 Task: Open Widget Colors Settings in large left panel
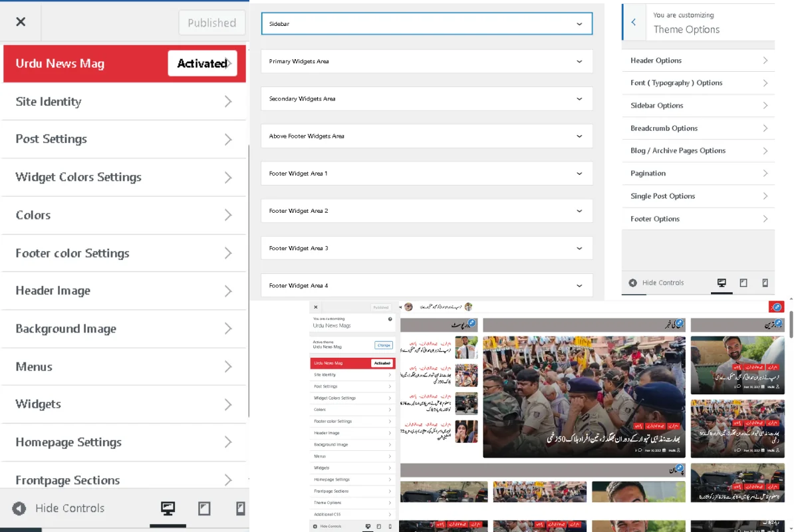click(x=124, y=178)
